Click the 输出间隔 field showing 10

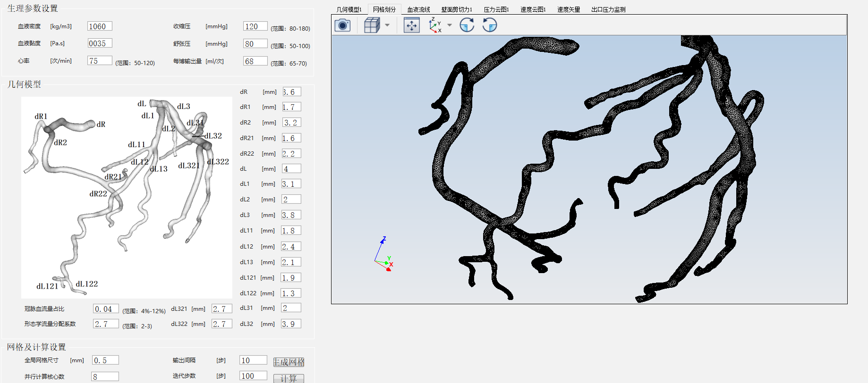[x=254, y=360]
